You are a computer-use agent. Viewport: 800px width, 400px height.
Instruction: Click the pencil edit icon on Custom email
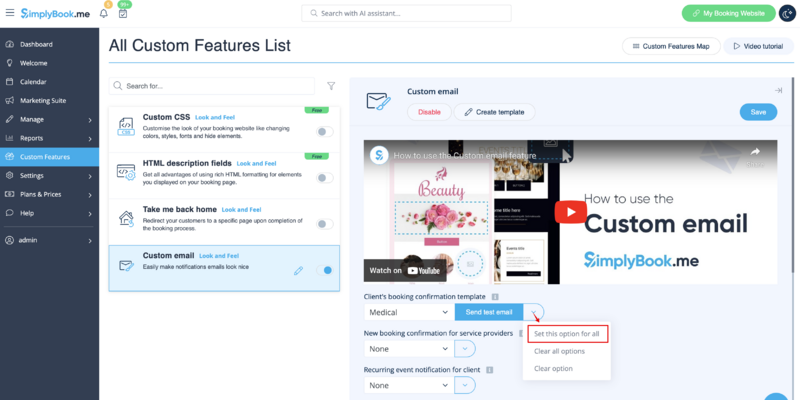(x=298, y=270)
